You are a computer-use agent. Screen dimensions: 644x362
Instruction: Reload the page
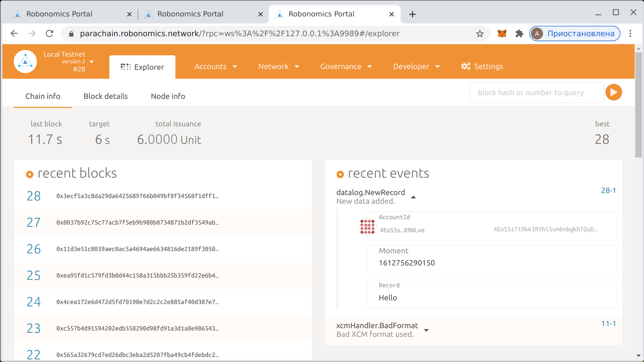[50, 34]
